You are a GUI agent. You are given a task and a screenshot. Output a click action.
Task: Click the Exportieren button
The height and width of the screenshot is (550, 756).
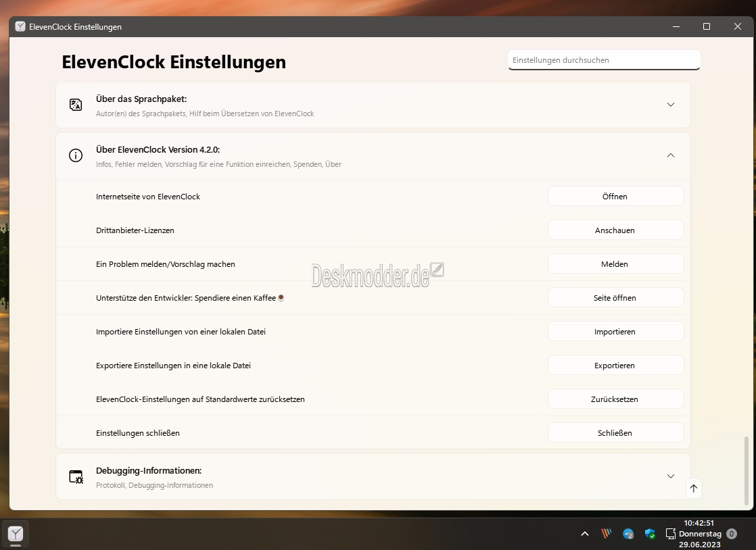pyautogui.click(x=616, y=365)
